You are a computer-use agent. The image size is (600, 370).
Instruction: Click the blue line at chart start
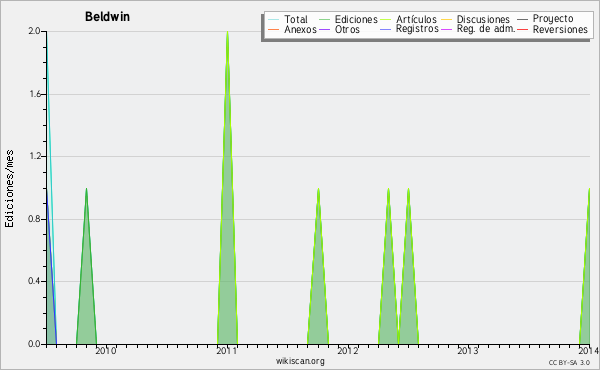click(x=51, y=268)
